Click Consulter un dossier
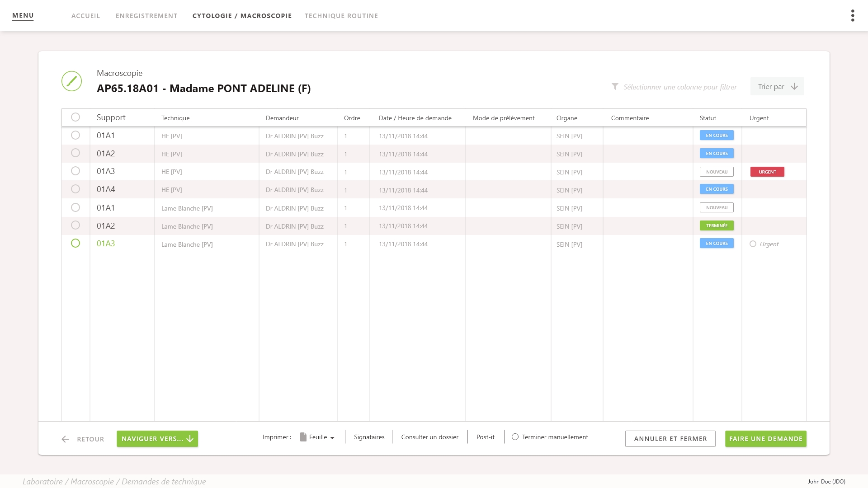 tap(430, 437)
